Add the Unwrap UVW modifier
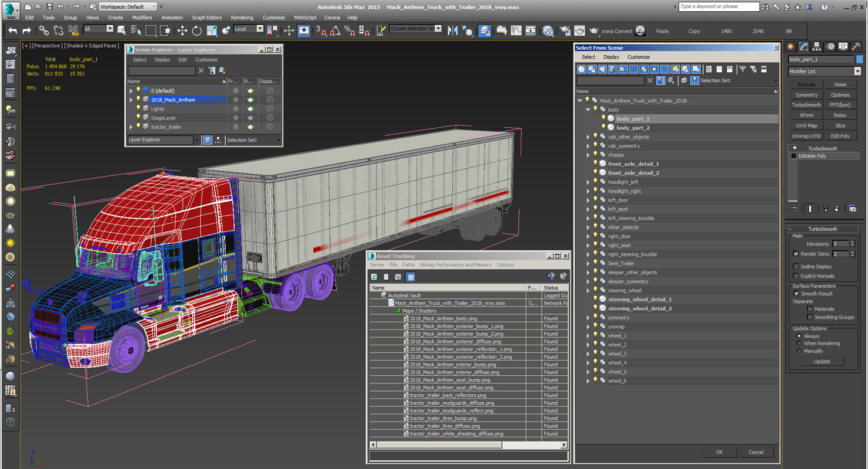Screen dimensions: 868x469 point(806,136)
